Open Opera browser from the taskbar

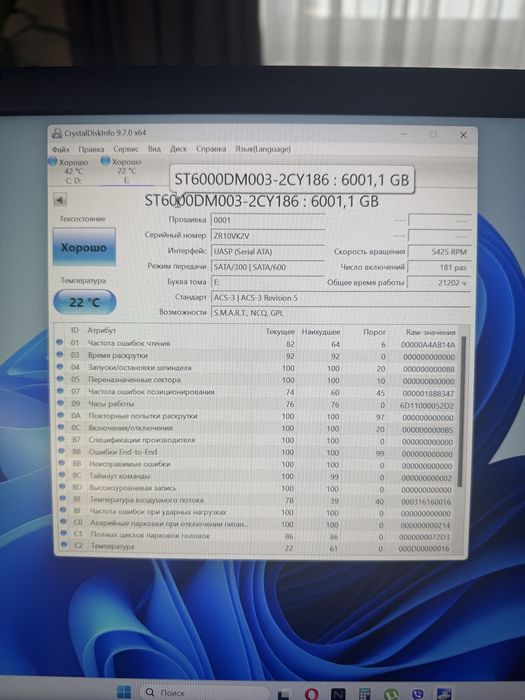(312, 694)
